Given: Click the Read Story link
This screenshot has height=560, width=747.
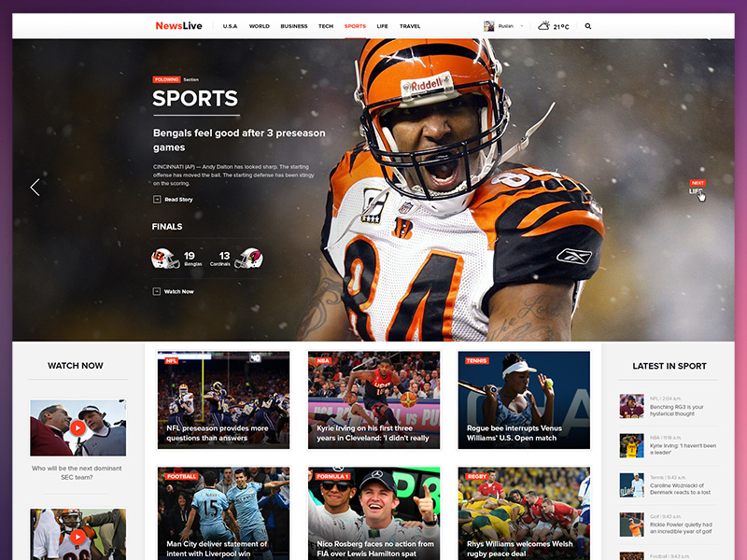Looking at the screenshot, I should (178, 200).
